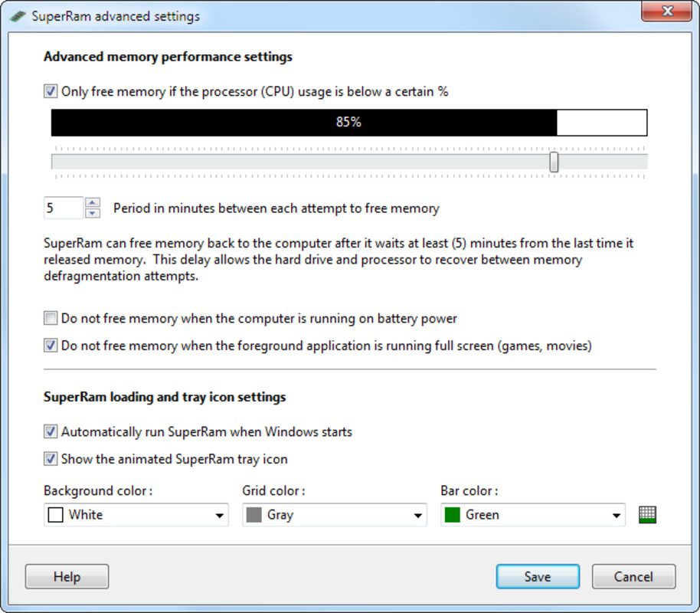Decrease the minutes period with down arrow

click(93, 213)
